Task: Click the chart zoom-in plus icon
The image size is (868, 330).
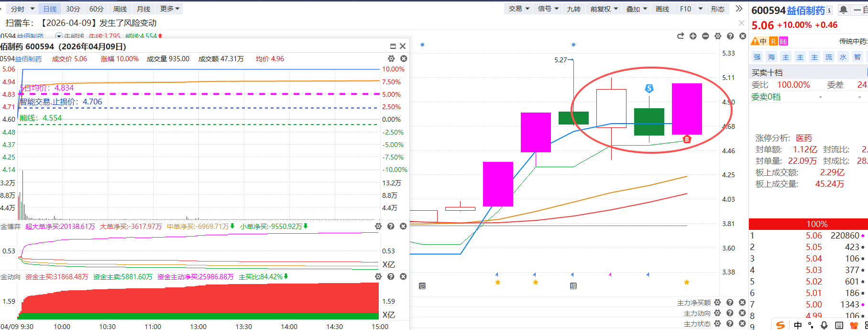Action: pyautogui.click(x=693, y=36)
